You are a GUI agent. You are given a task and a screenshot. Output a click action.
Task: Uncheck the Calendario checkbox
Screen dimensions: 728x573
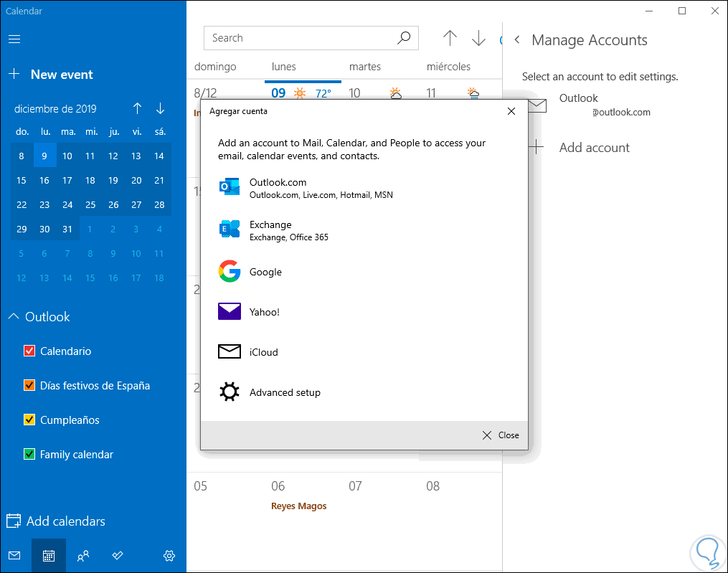pyautogui.click(x=29, y=351)
